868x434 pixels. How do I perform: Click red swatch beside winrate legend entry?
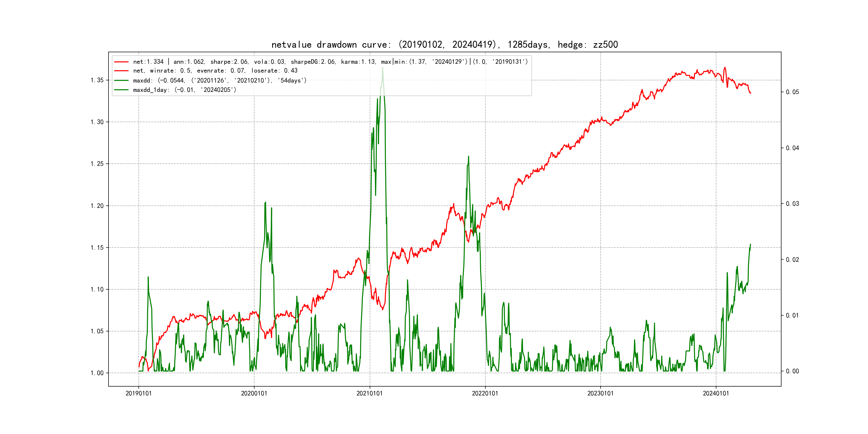[x=121, y=71]
